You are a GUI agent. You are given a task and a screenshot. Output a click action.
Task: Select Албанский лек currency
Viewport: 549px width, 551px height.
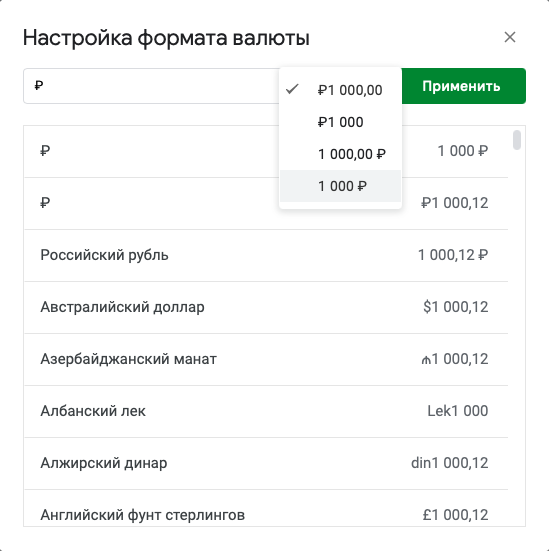point(266,411)
